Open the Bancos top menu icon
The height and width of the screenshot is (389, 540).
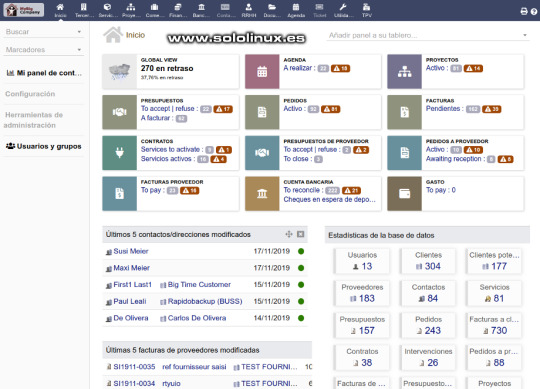201,7
